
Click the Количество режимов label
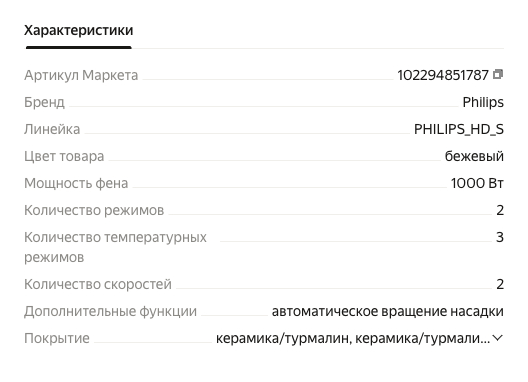point(94,210)
